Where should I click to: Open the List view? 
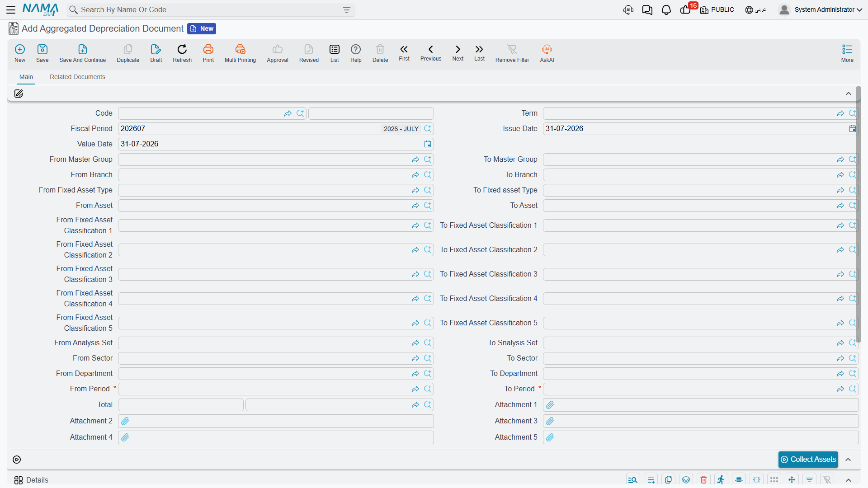335,53
